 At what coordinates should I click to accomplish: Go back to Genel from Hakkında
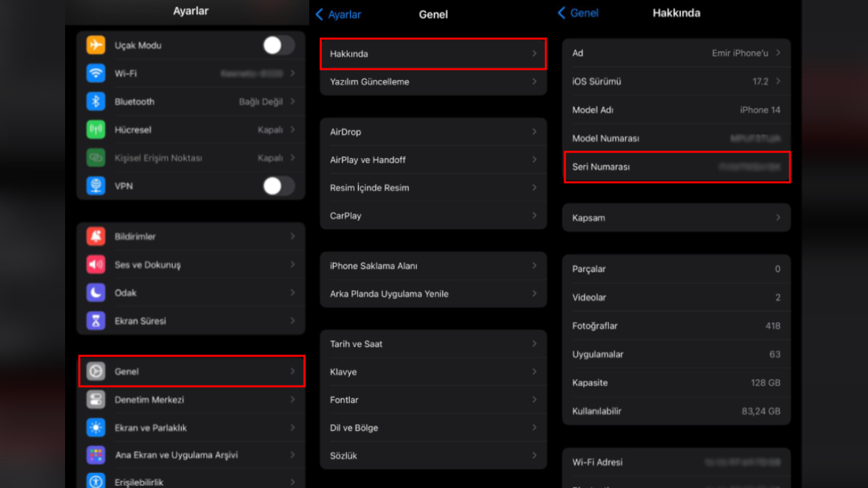[578, 13]
